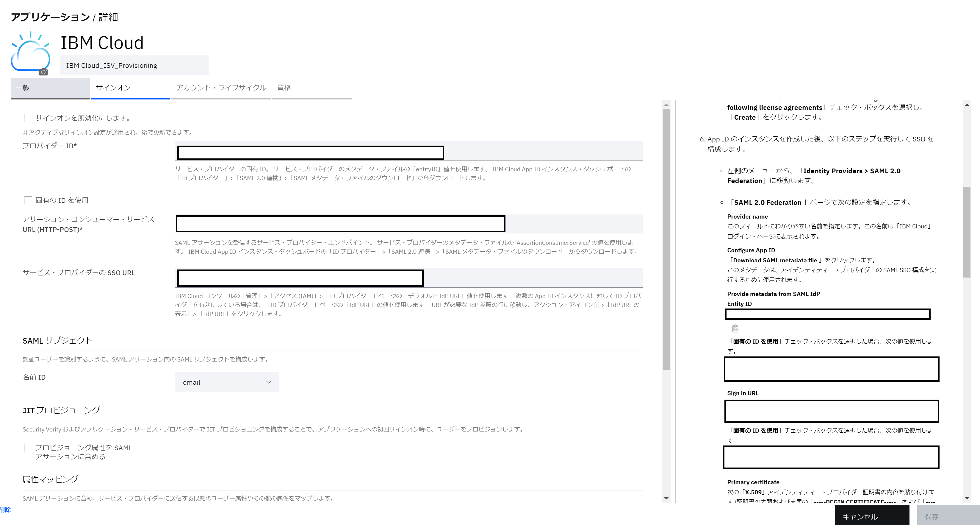Select the 資格 tab
This screenshot has width=980, height=525.
(284, 88)
